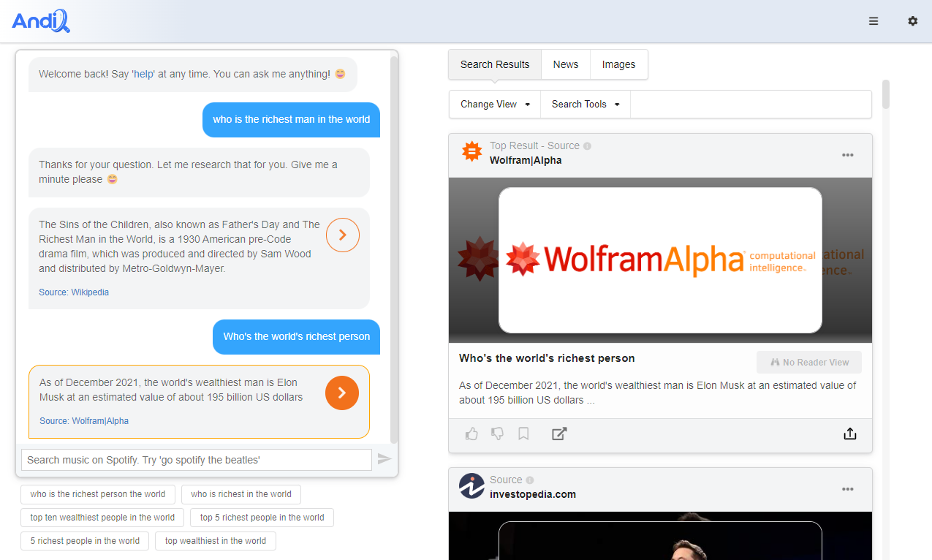Click the Wolfram|Alpha source name on the result card
The width and height of the screenshot is (932, 560).
[x=526, y=160]
